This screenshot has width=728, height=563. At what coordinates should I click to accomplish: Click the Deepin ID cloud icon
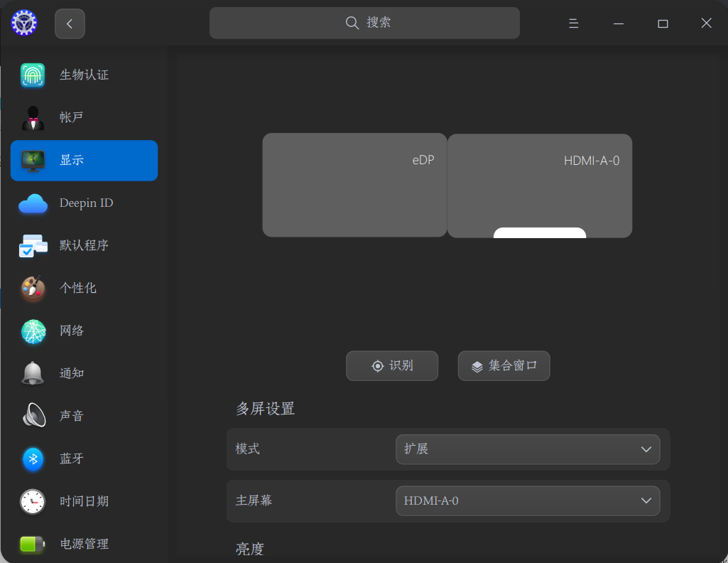pos(33,204)
